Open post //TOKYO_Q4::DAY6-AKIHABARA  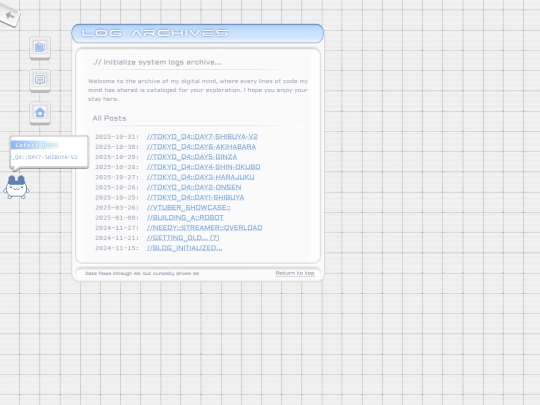pyautogui.click(x=201, y=147)
